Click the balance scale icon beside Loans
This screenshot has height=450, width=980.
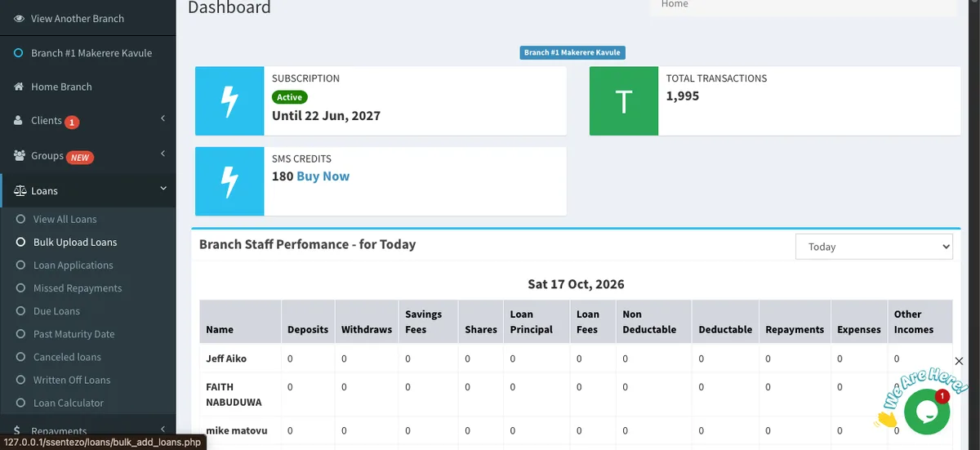point(20,190)
